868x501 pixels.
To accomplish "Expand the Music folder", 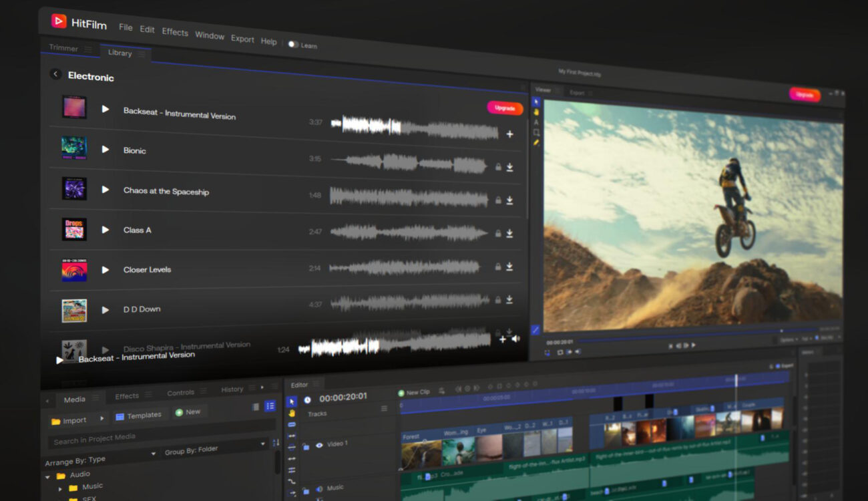I will (60, 488).
